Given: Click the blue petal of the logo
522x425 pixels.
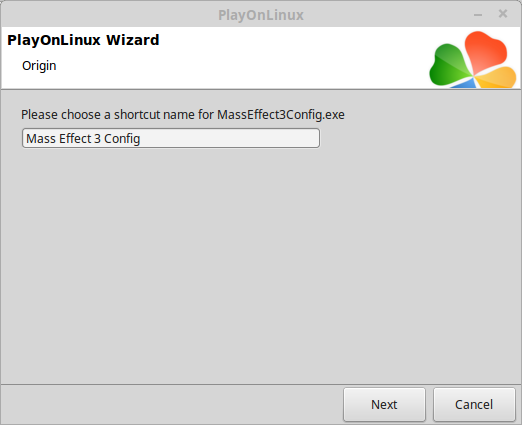Looking at the screenshot, I should 466,83.
